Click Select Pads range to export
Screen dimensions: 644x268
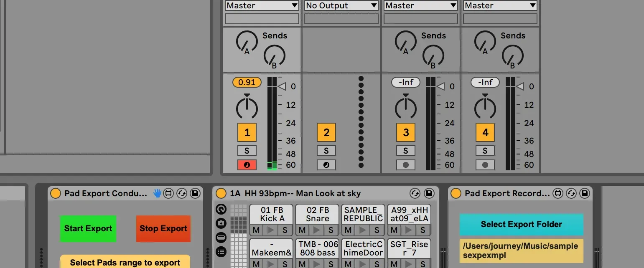click(x=125, y=262)
